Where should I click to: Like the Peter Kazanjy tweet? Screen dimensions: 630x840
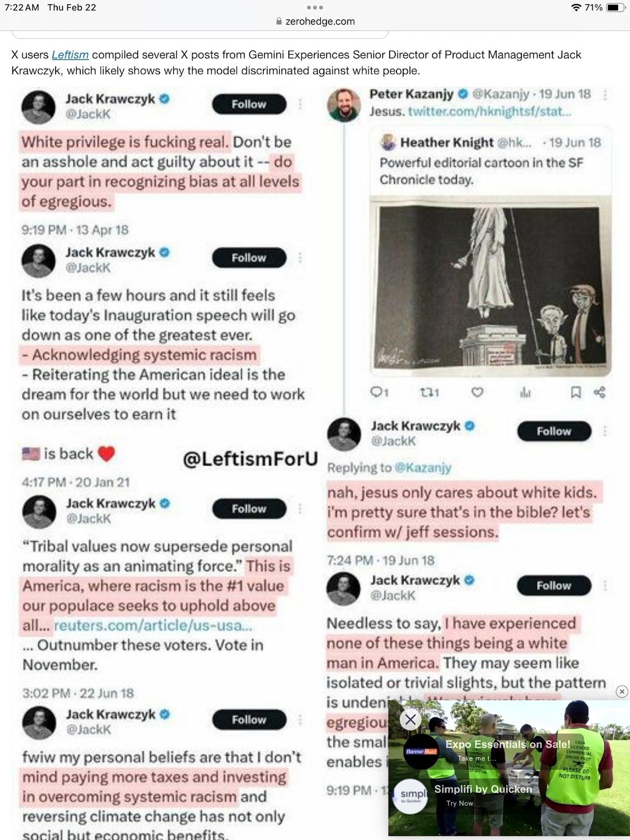click(477, 392)
